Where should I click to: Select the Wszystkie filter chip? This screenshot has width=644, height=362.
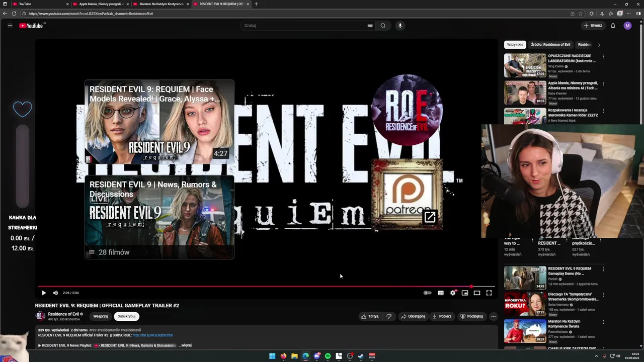point(515,45)
